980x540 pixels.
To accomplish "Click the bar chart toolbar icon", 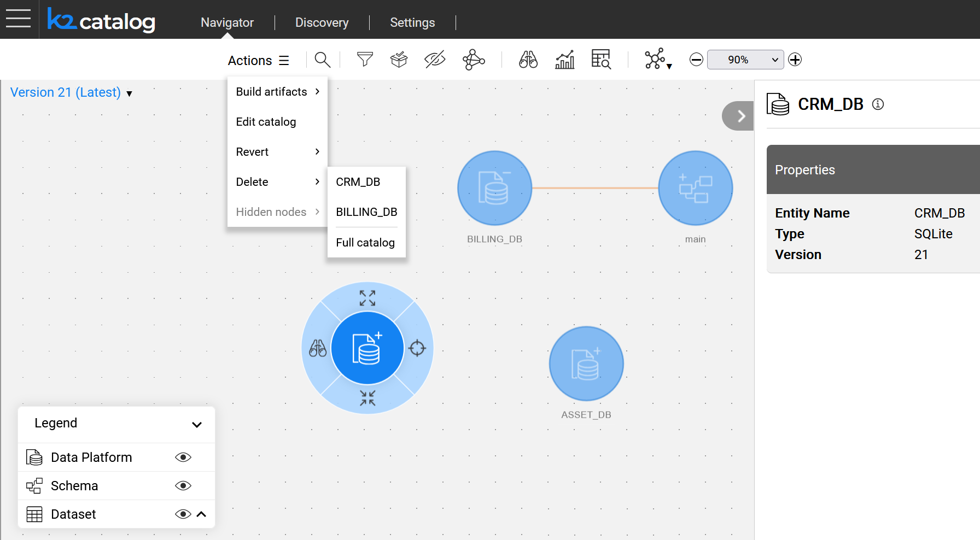I will [x=564, y=60].
